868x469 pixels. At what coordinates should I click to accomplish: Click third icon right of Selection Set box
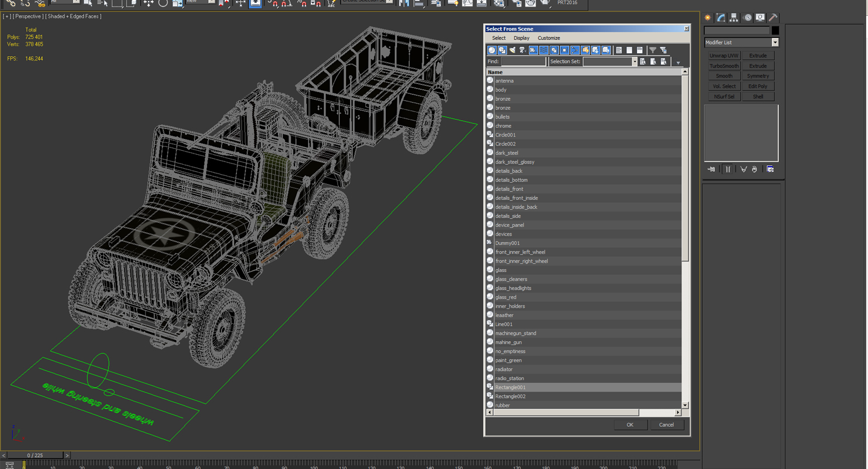[664, 62]
